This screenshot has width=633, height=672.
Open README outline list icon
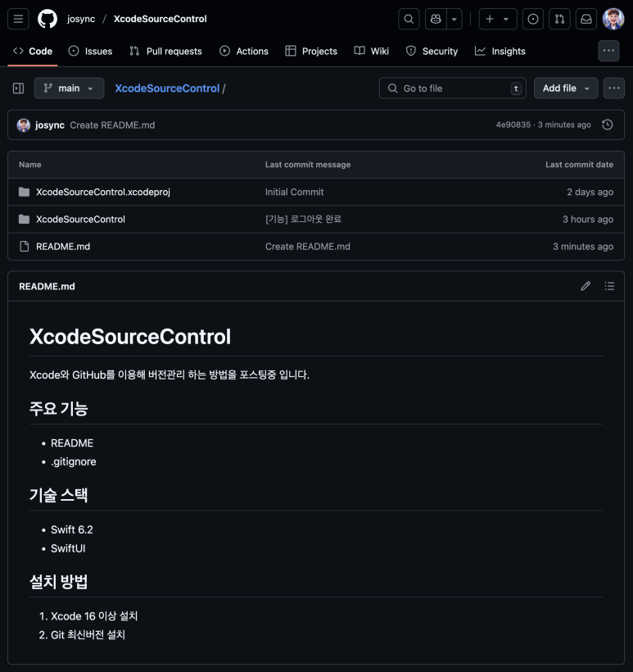click(x=609, y=286)
